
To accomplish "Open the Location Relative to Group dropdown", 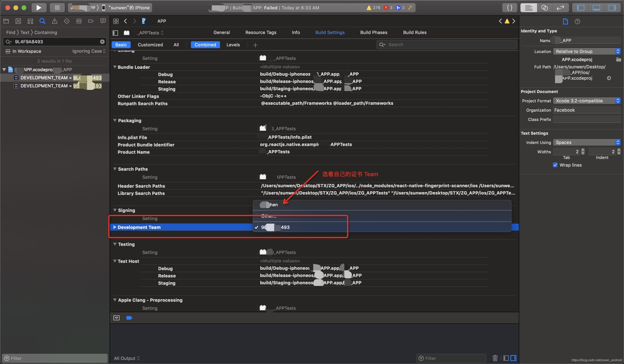I will pos(587,51).
